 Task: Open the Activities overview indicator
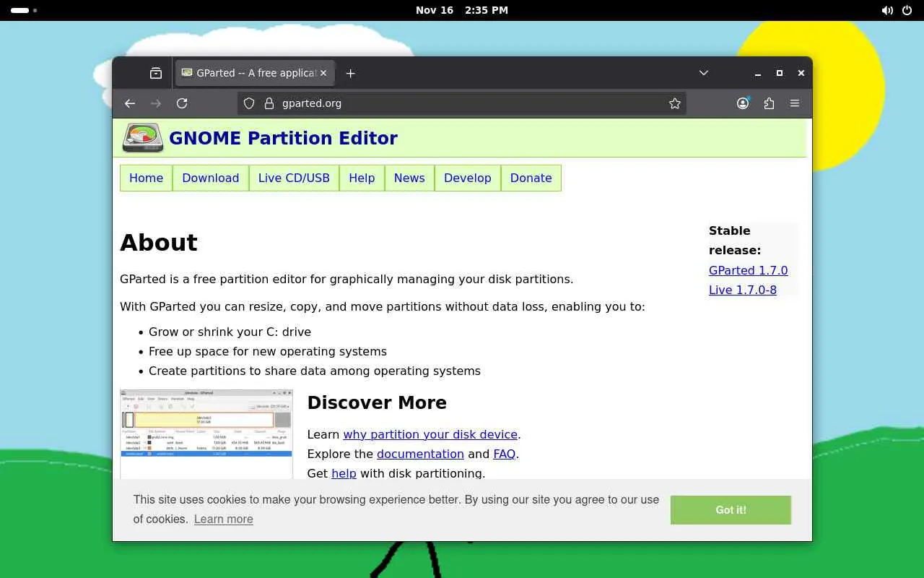tap(24, 10)
